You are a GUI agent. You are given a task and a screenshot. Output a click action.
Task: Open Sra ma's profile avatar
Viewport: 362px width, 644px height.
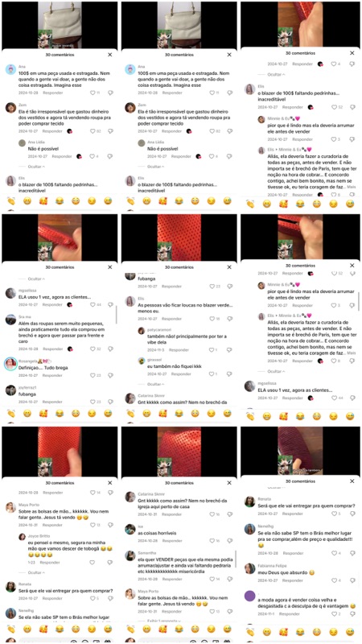tap(11, 320)
